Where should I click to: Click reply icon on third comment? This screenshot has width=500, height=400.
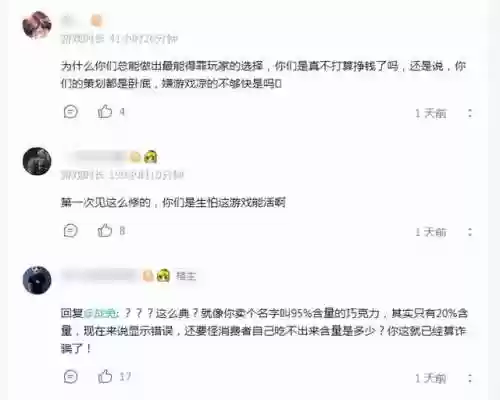click(x=71, y=377)
